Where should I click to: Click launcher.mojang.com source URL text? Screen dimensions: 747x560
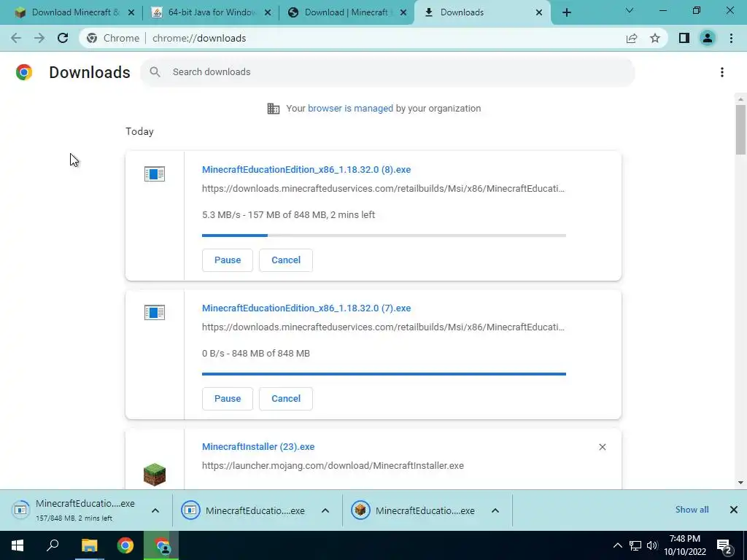(333, 466)
